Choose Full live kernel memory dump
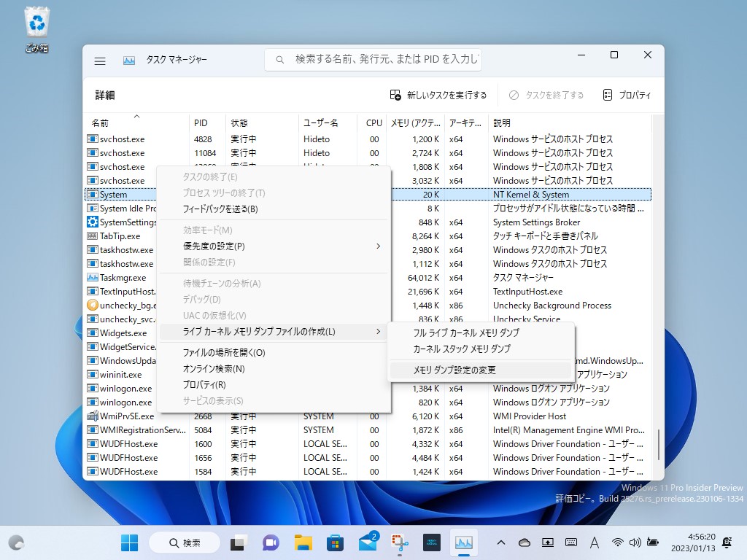The image size is (747, 560). 481,332
